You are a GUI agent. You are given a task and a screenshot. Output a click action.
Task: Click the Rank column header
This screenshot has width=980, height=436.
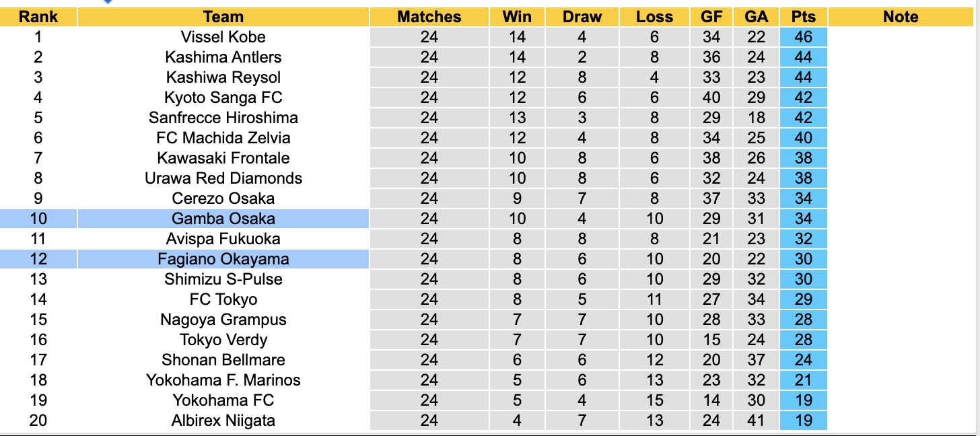point(38,17)
